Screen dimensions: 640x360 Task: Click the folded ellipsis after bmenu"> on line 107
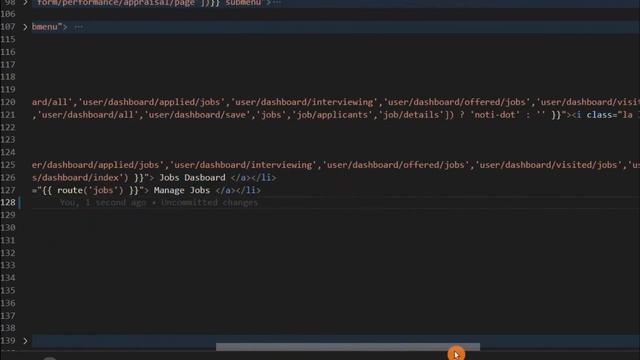[78, 27]
